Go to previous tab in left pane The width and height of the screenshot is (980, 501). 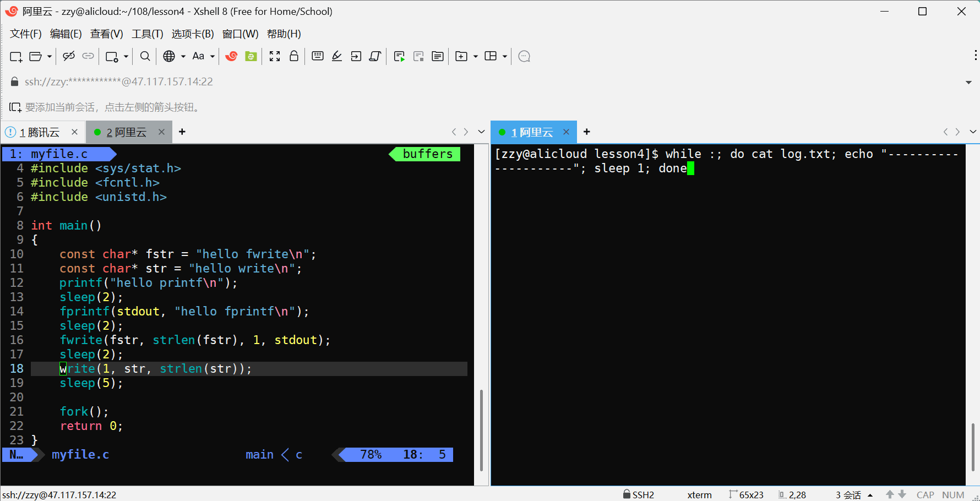coord(454,132)
